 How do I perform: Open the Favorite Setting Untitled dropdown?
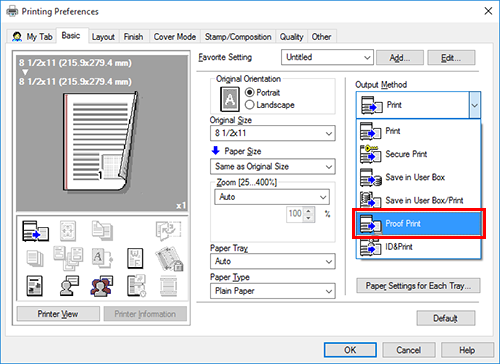tap(327, 57)
